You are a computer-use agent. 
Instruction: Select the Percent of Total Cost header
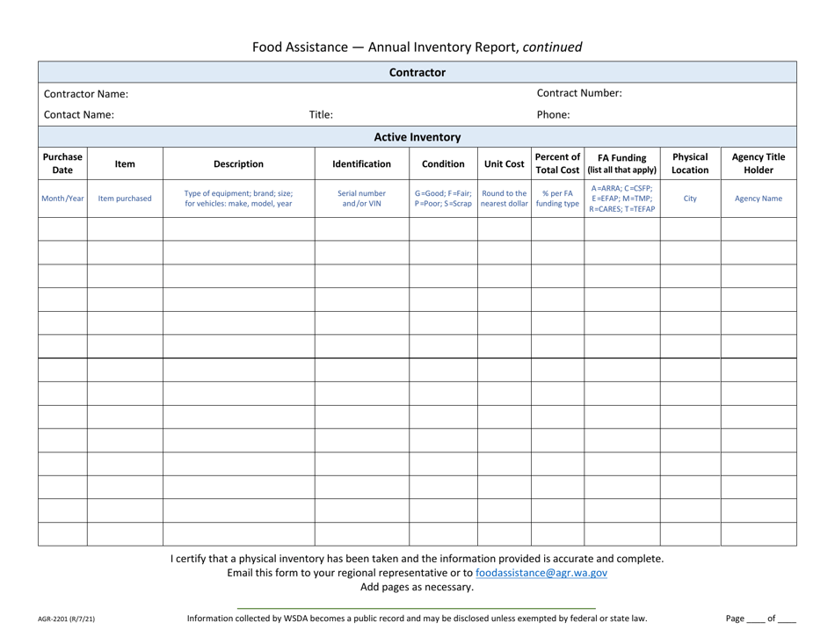[x=555, y=163]
